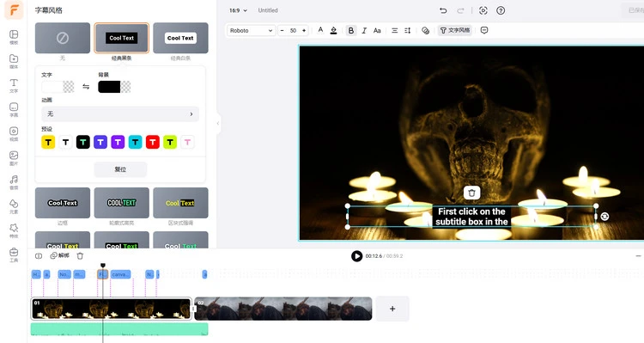Delete the subtitle with the trash icon above the text
The width and height of the screenshot is (644, 343).
tap(471, 193)
